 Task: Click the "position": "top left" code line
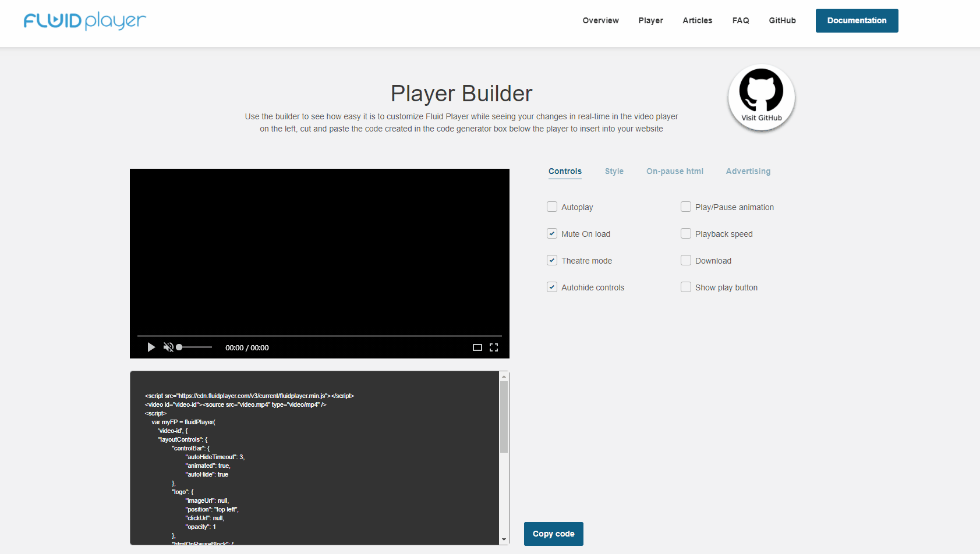[x=212, y=509]
